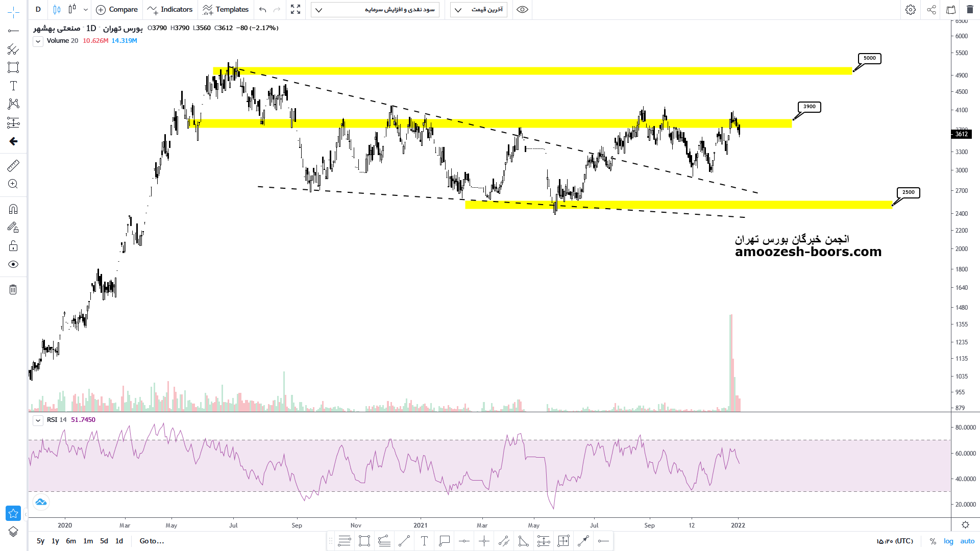Click the share chart icon
This screenshot has width=980, height=551.
coord(931,10)
